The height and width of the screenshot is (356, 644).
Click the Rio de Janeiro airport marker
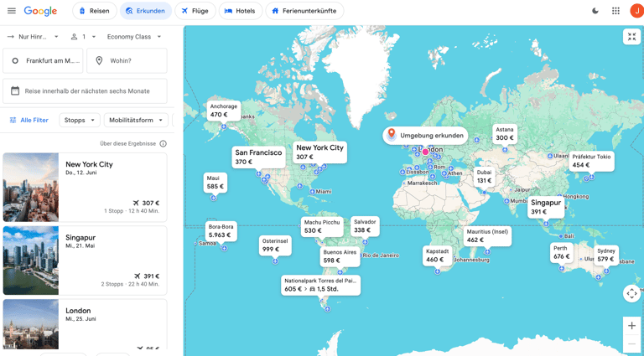click(361, 255)
